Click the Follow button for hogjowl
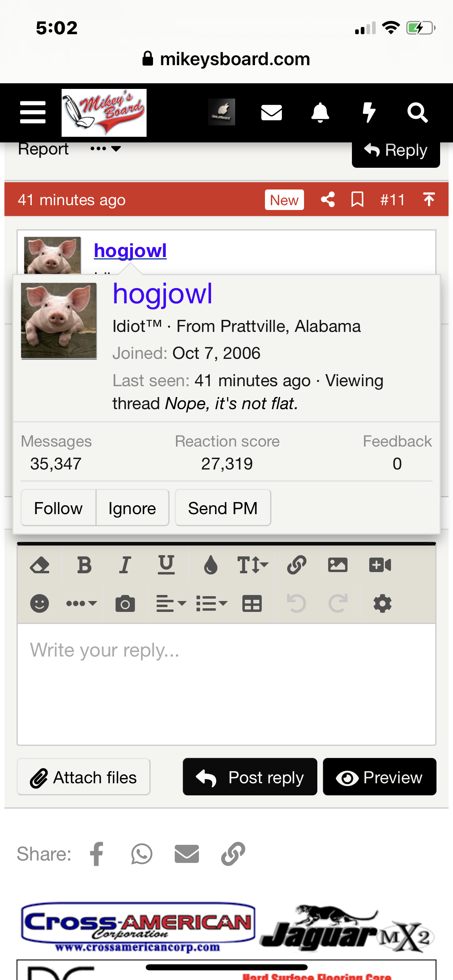 pyautogui.click(x=58, y=508)
